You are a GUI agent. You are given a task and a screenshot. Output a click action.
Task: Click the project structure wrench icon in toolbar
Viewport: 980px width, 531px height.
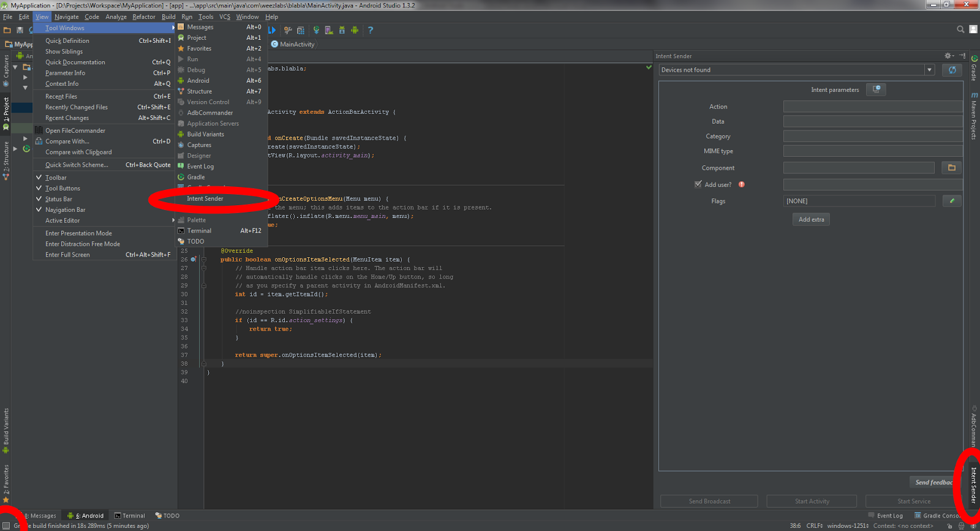(x=288, y=30)
